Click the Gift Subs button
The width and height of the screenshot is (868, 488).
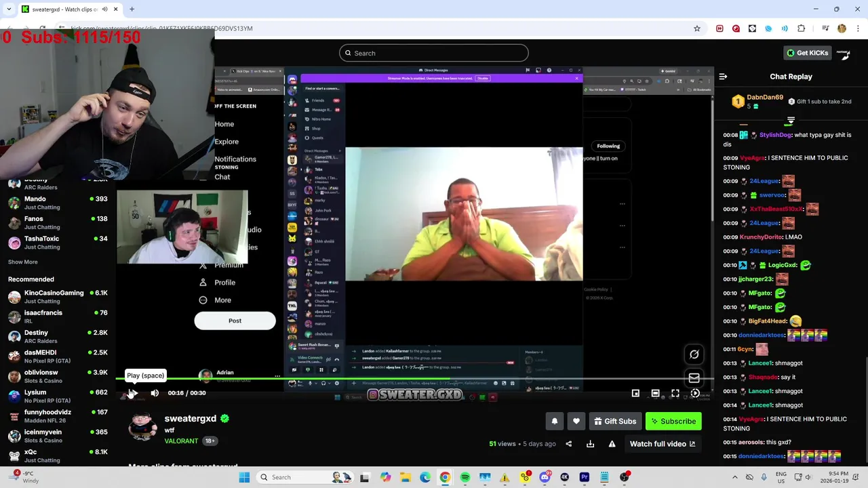pos(615,422)
